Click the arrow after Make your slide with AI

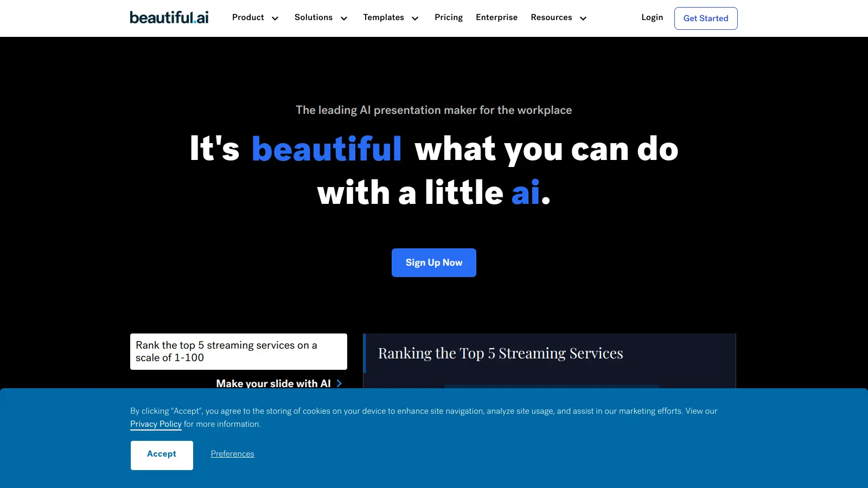pyautogui.click(x=339, y=383)
